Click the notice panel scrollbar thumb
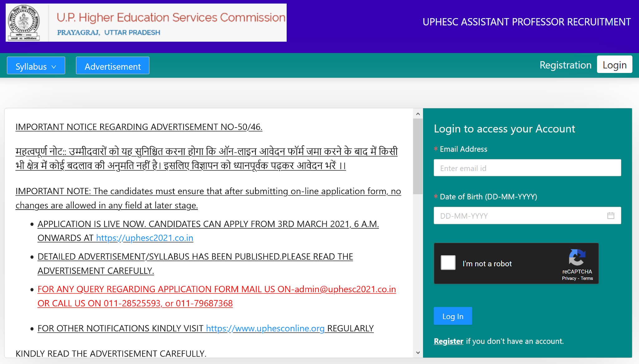This screenshot has height=364, width=639. click(418, 156)
